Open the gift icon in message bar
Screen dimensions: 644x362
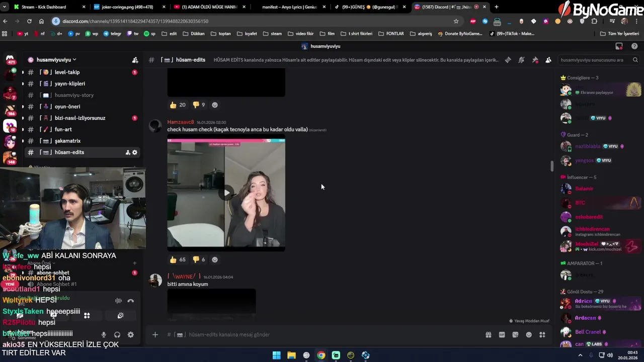click(x=488, y=335)
